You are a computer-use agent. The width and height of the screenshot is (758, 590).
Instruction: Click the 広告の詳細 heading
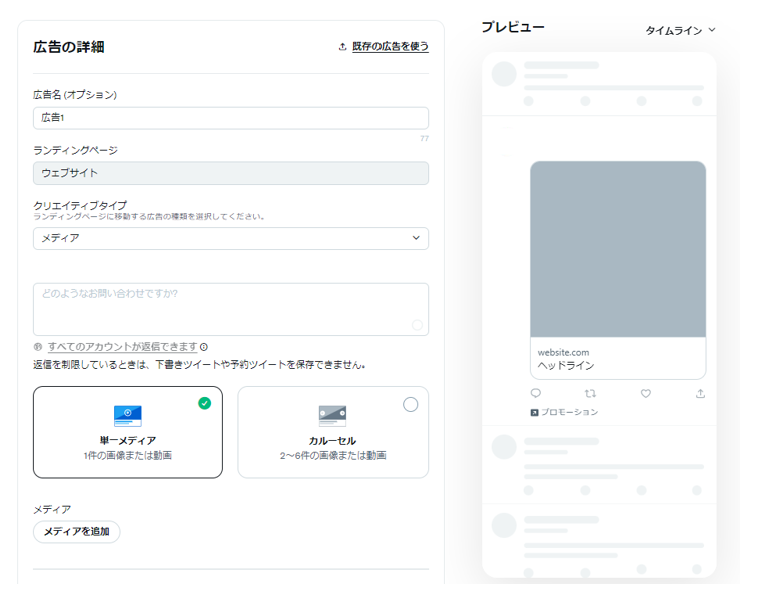tap(69, 47)
